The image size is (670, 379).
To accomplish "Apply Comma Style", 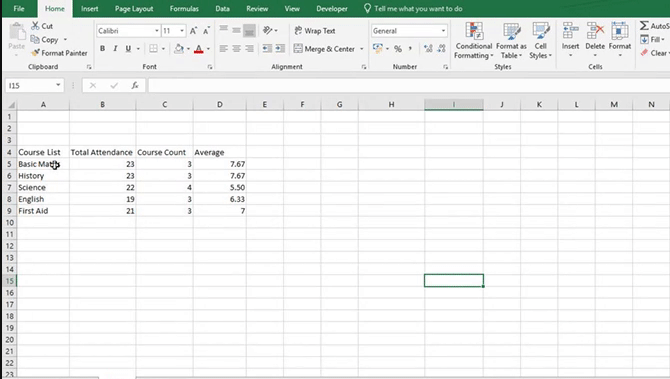I will [410, 49].
